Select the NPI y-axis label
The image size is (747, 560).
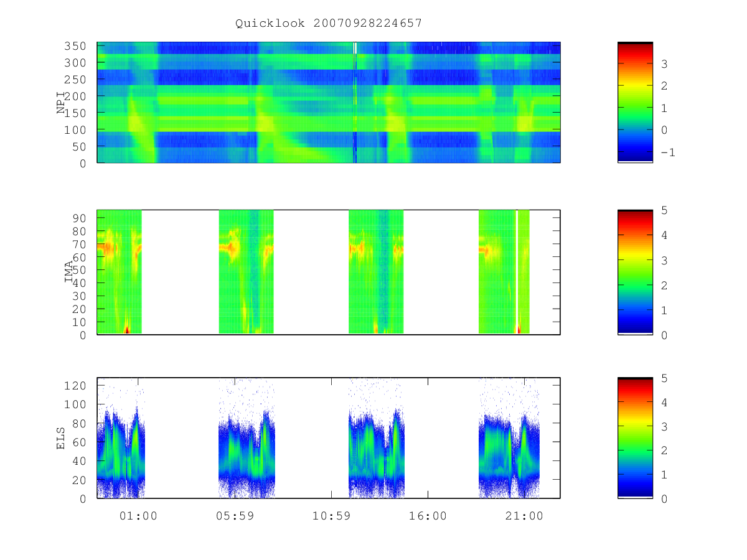tap(61, 103)
